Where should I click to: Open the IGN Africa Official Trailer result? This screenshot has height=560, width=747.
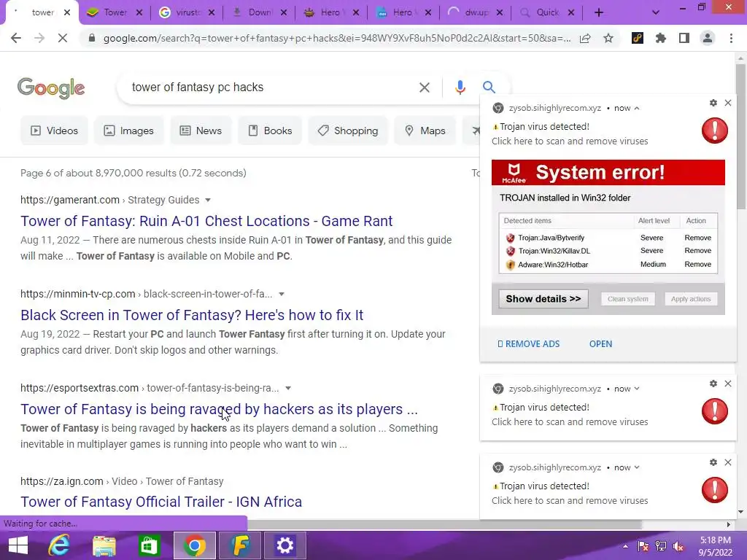click(x=161, y=502)
